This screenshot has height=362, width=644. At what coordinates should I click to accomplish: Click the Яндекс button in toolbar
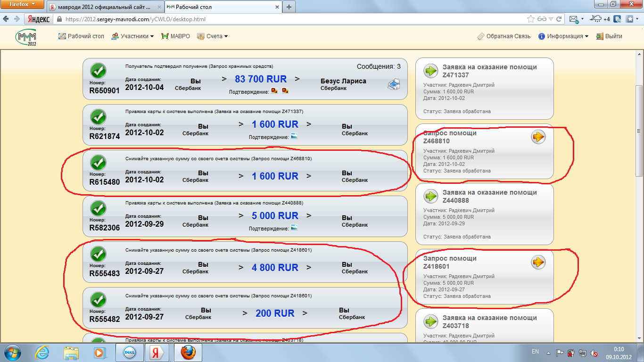(x=38, y=19)
